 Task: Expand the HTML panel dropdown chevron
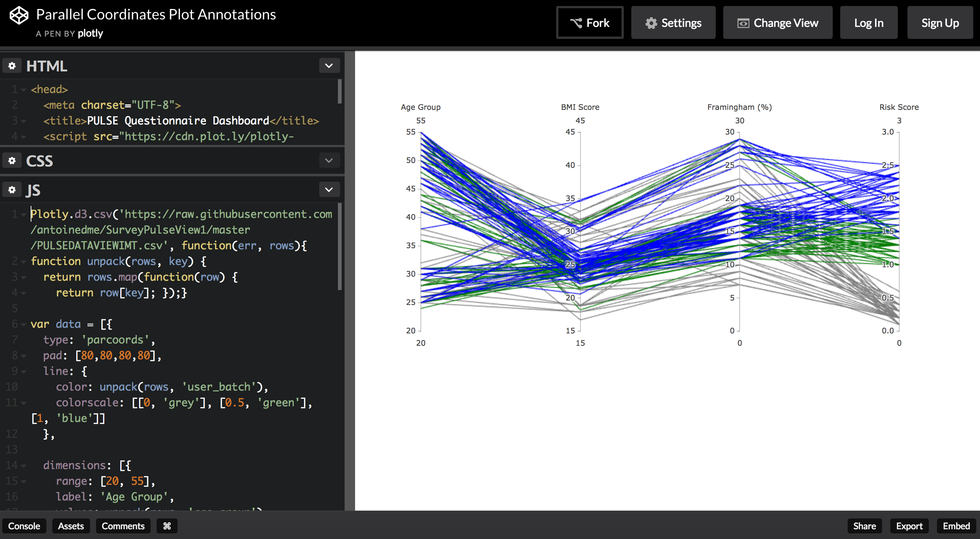tap(329, 66)
